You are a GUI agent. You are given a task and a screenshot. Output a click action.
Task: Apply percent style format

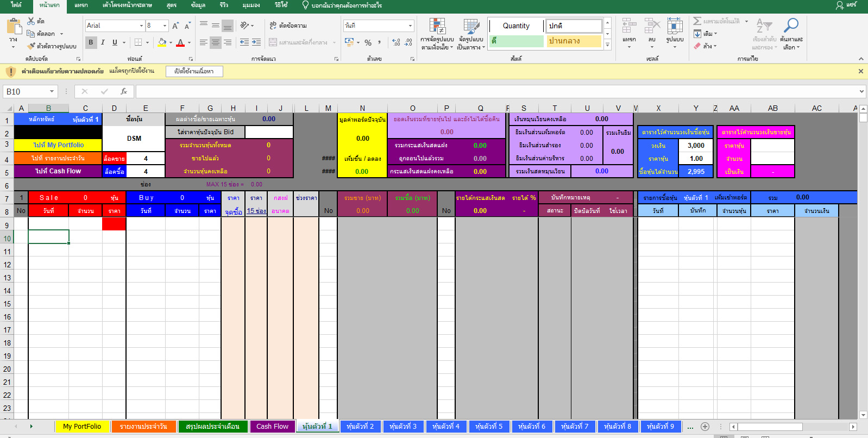point(368,42)
